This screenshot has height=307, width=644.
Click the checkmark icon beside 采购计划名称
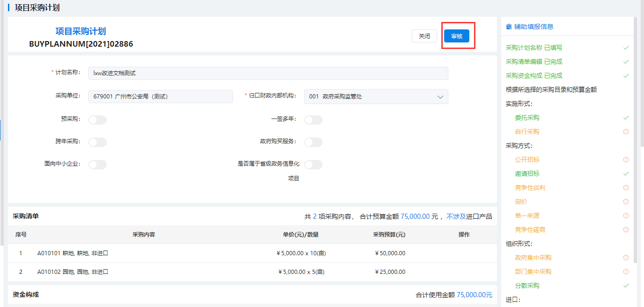pos(626,48)
